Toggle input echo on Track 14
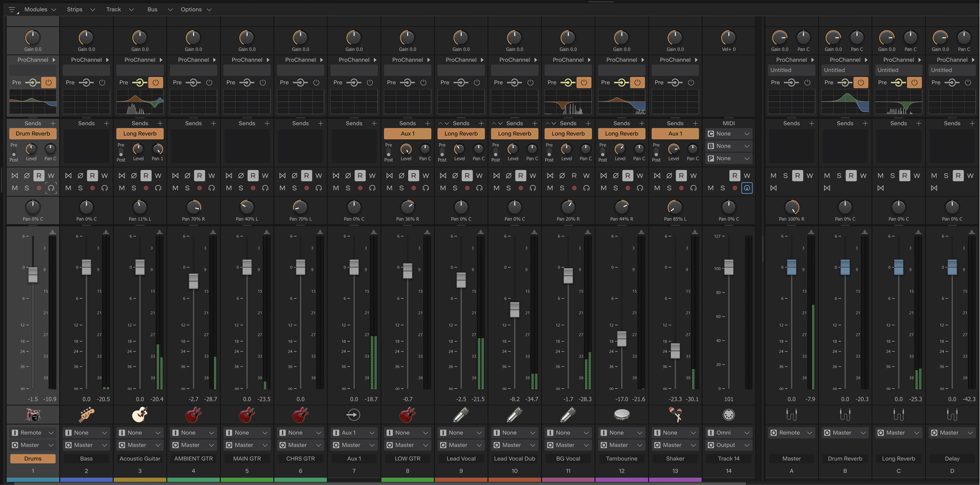The width and height of the screenshot is (980, 485). 747,188
